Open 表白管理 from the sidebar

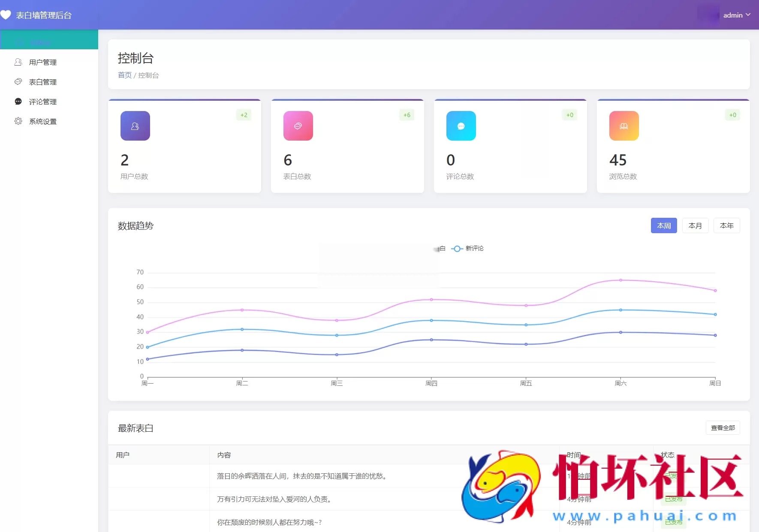coord(42,82)
